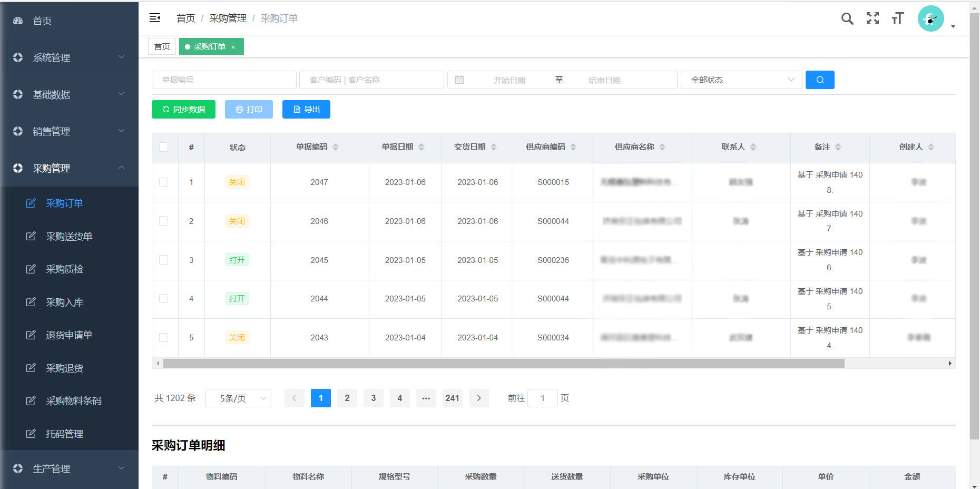This screenshot has height=489, width=980.
Task: Toggle fullscreen with the expand icon
Action: 873,18
